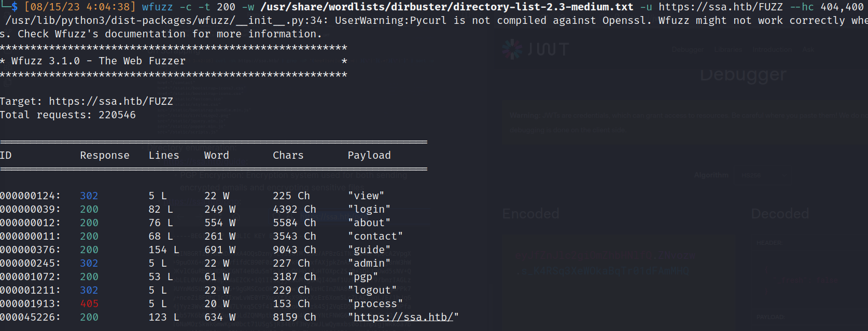
Task: Open the Algorithm HS256 dropdown
Action: point(762,175)
